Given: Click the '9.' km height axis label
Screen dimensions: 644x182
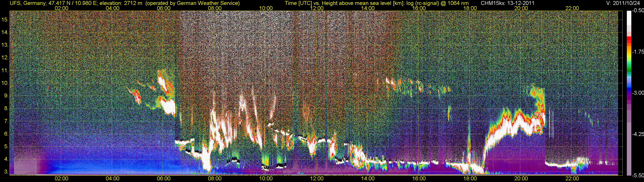Looking at the screenshot, I should pyautogui.click(x=6, y=96).
